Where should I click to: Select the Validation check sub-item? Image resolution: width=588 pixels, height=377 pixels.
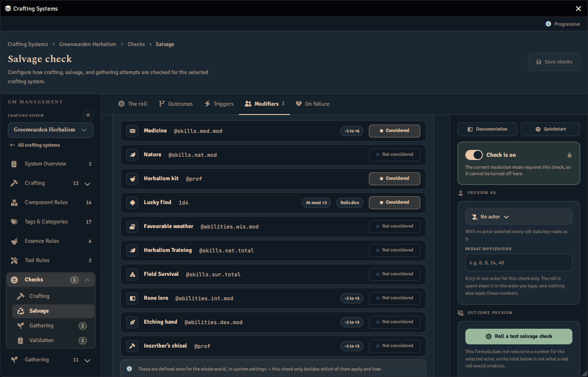point(53,340)
